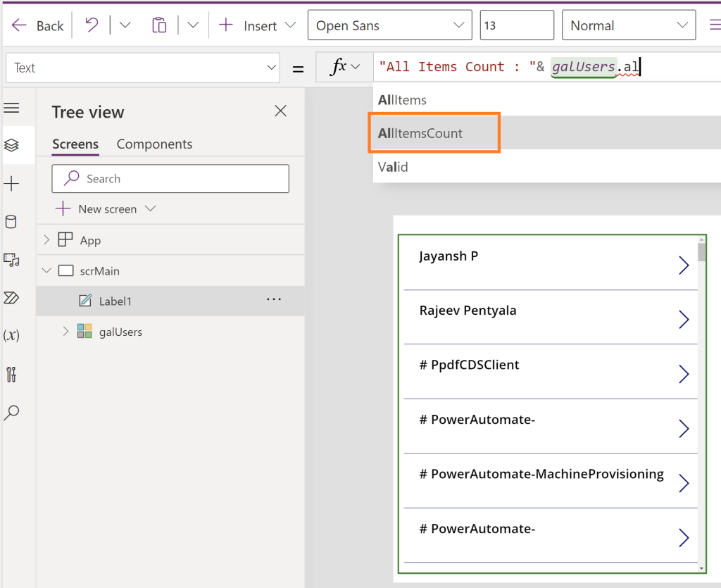Open the Variables (x) icon in sidebar
This screenshot has width=721, height=588.
(11, 335)
